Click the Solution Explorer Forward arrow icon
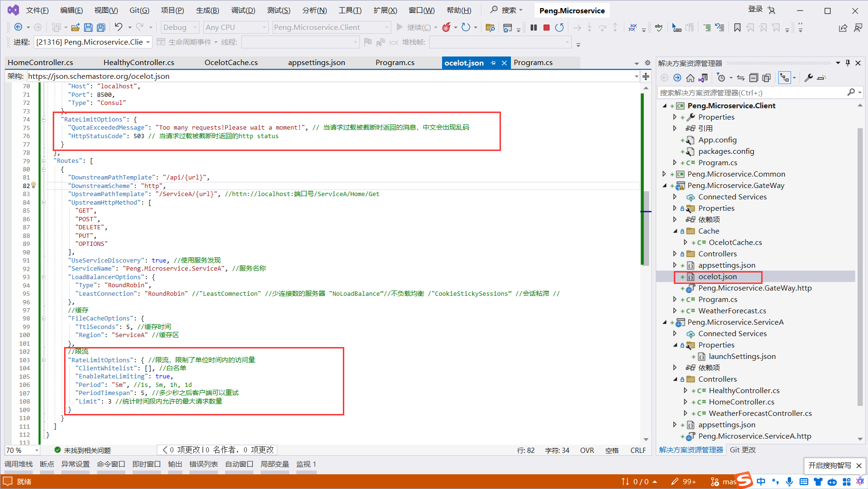 coord(677,78)
